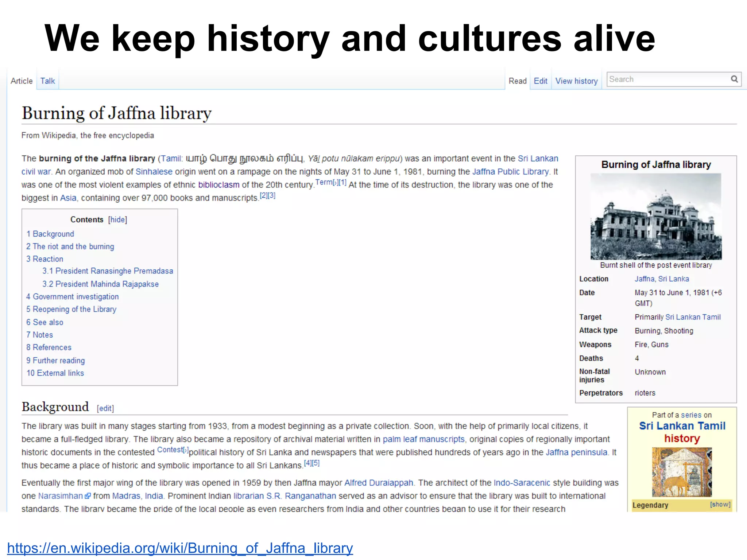Image resolution: width=747 pixels, height=560 pixels.
Task: Jump to 1 Background in contents
Action: [50, 234]
